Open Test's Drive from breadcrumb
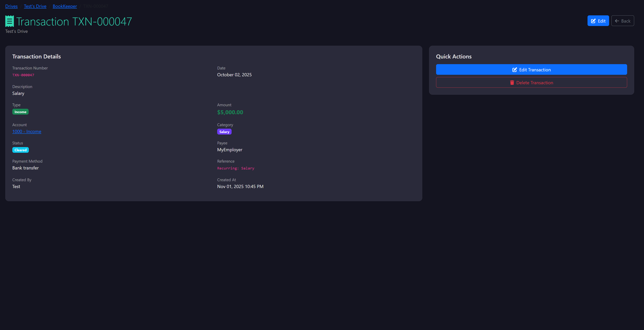The height and width of the screenshot is (330, 644). tap(35, 6)
